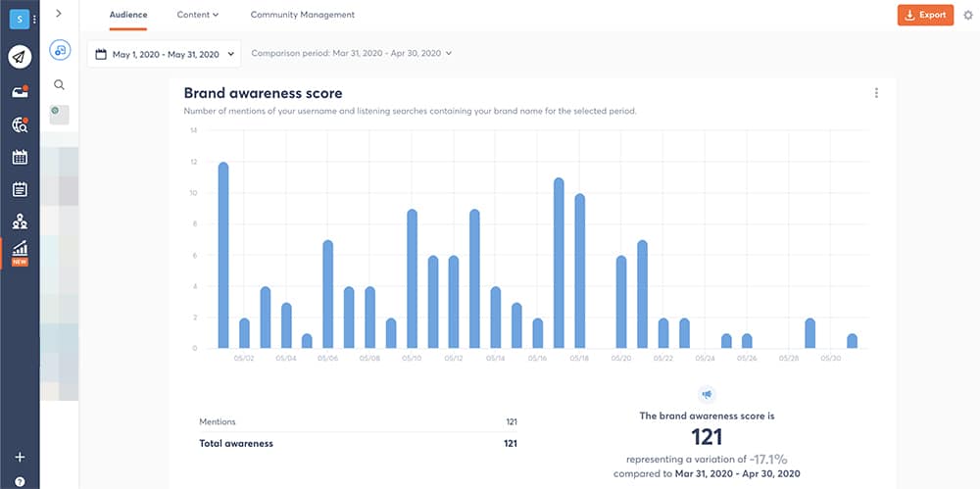Expand the secondary sidebar with chevron arrow
The width and height of the screenshot is (980, 489).
pyautogui.click(x=59, y=14)
